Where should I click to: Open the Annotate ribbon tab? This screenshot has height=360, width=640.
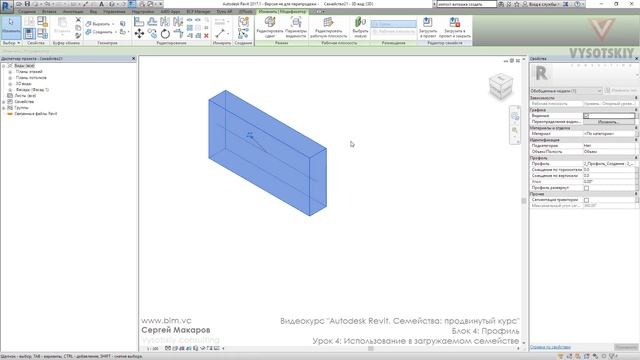tap(73, 11)
